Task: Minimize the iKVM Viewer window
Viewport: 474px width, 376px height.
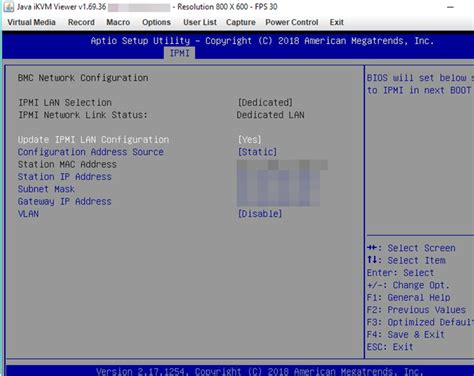Action: click(x=450, y=7)
